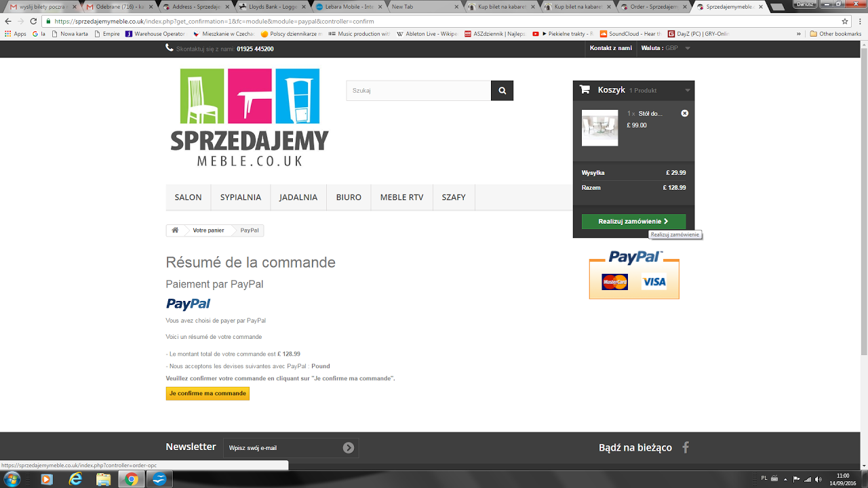868x488 pixels.
Task: Click the PayPal cards banner
Action: 634,274
